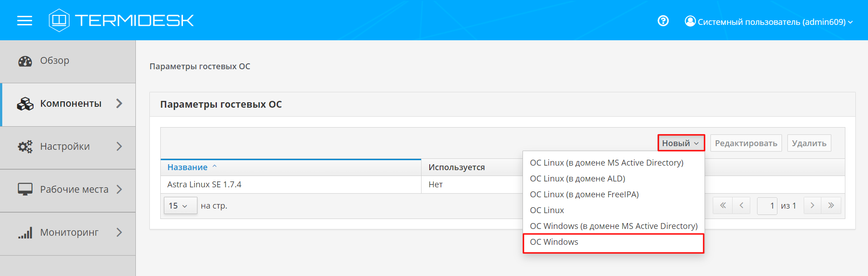Open the Новый dropdown button

(681, 143)
